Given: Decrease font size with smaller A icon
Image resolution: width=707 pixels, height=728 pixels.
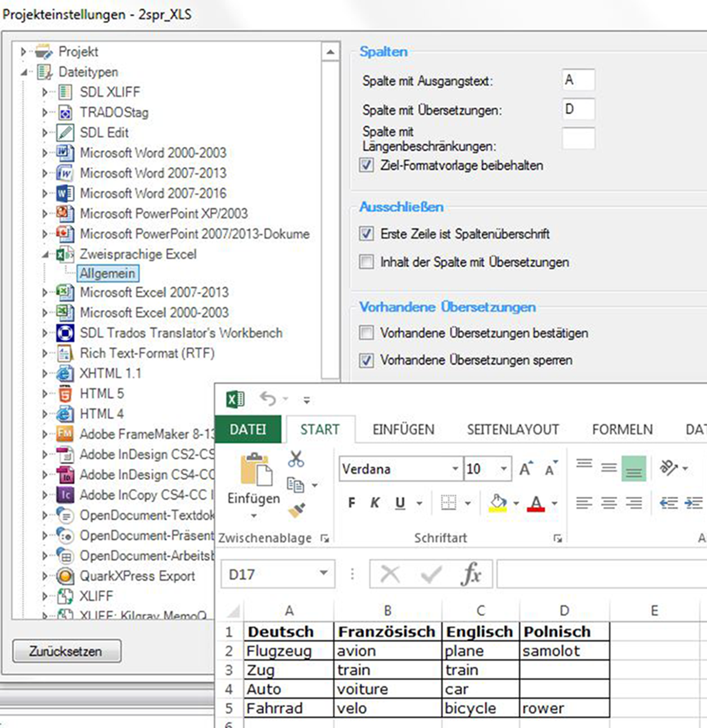Looking at the screenshot, I should click(551, 469).
